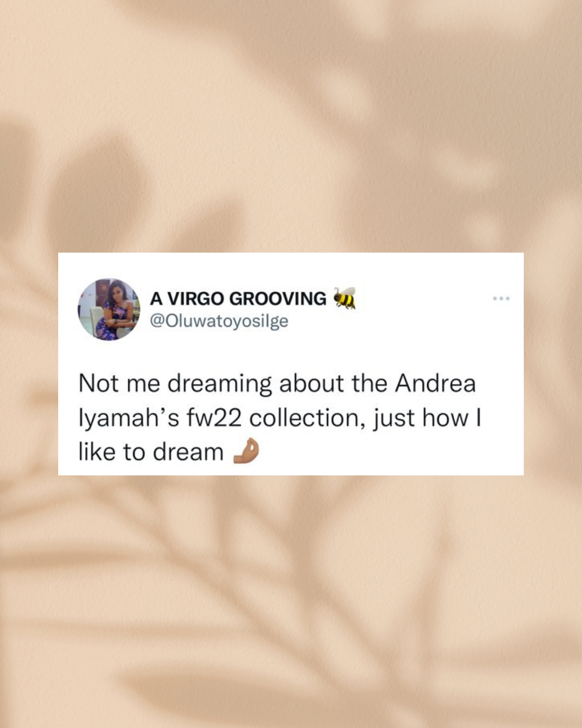Click the pinched fingers emoji after dream
This screenshot has height=728, width=582.
tap(246, 451)
